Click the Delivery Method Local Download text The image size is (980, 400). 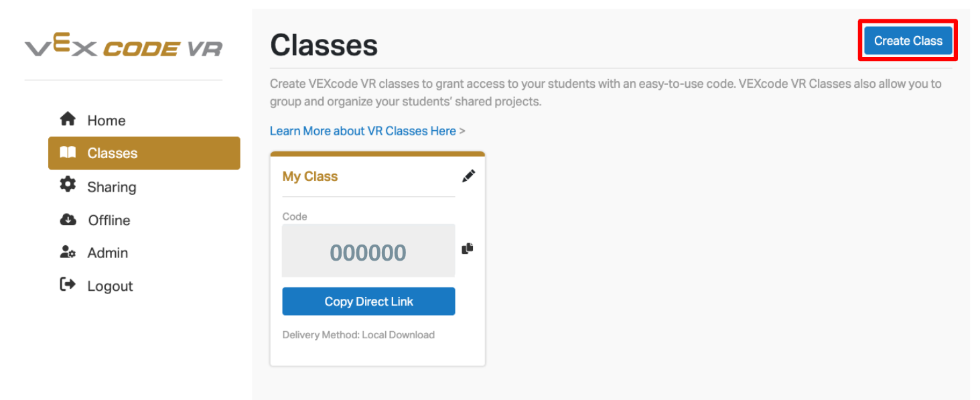pyautogui.click(x=358, y=334)
